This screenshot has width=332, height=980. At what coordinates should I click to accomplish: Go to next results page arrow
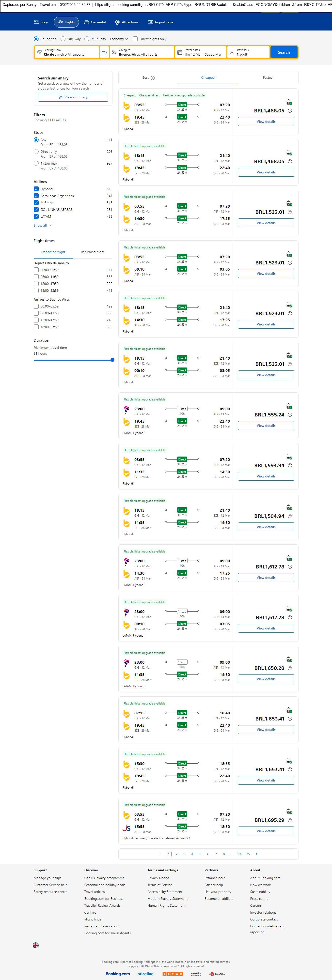pos(257,854)
